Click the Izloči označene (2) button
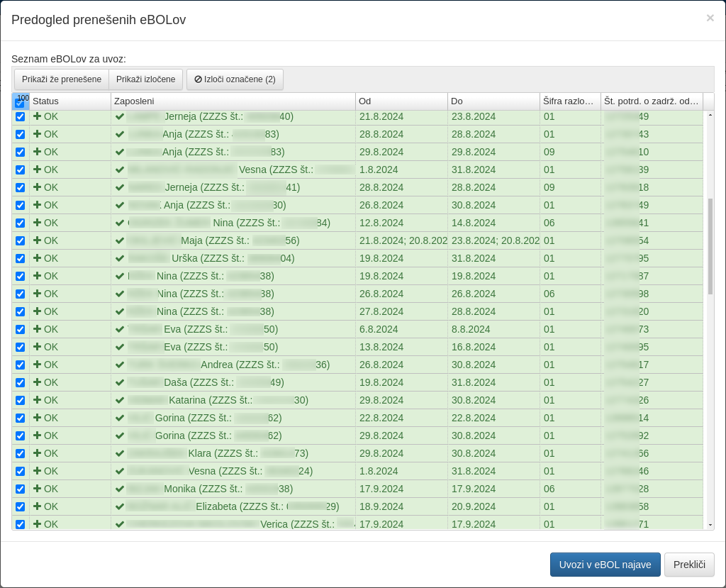This screenshot has height=588, width=726. click(235, 79)
